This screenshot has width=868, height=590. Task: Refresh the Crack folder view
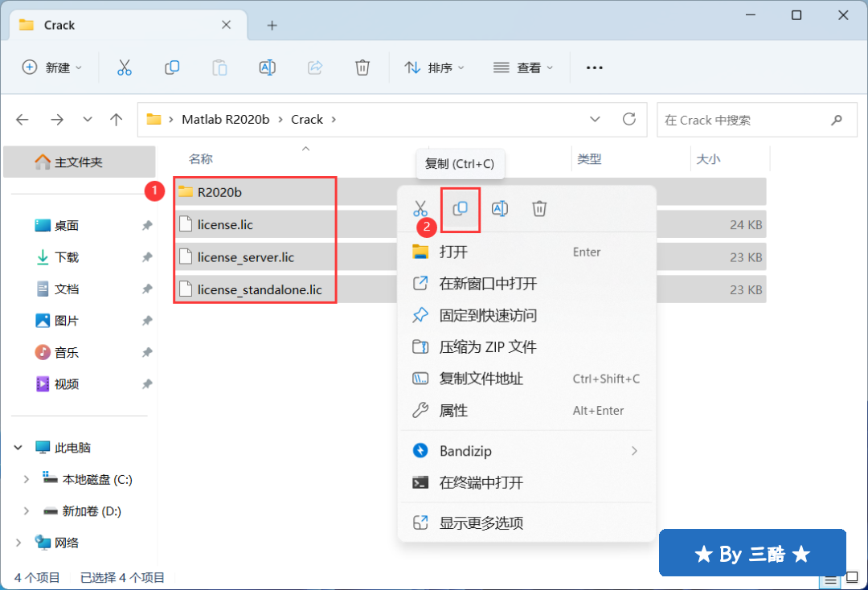[x=628, y=119]
